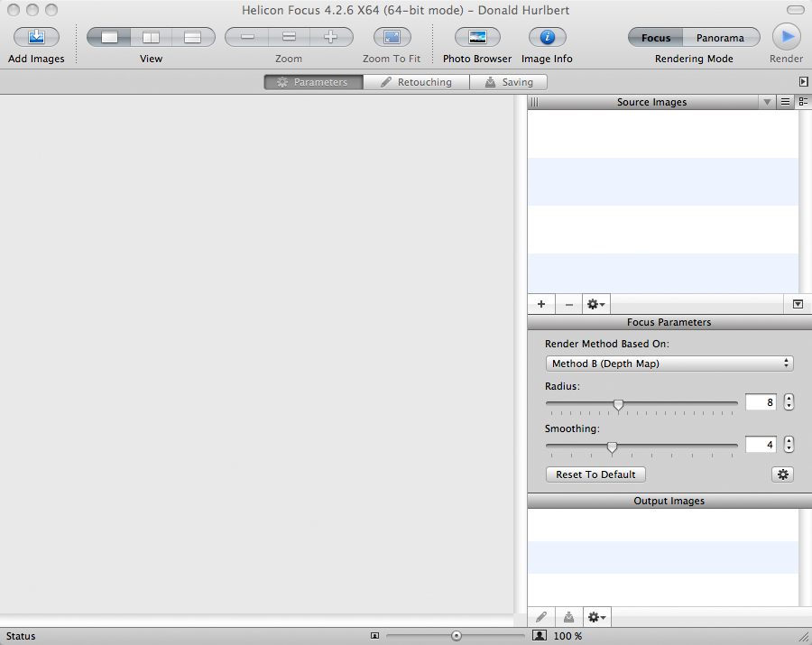
Task: Reset zoom with the actual size button
Action: click(x=289, y=37)
